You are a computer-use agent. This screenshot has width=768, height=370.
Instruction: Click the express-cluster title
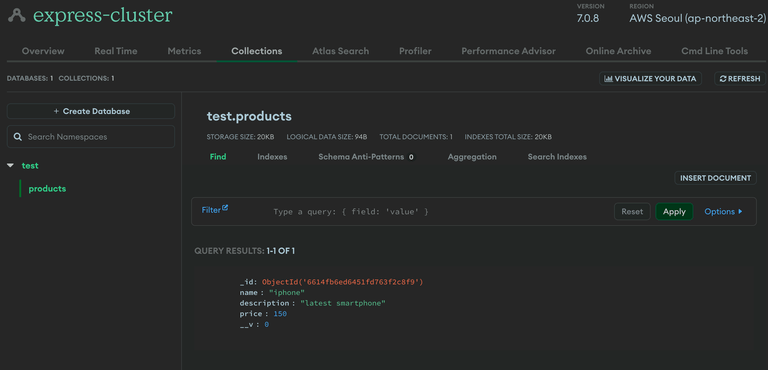point(103,16)
